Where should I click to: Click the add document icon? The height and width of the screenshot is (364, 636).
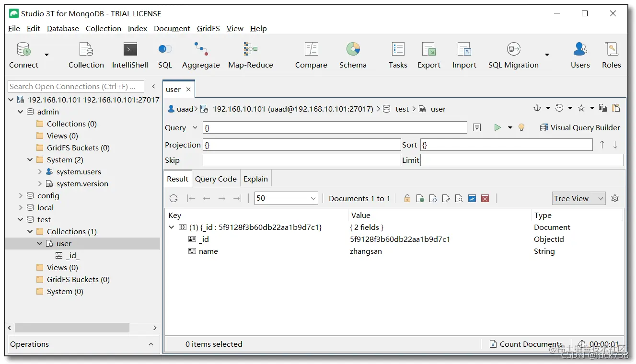point(420,198)
